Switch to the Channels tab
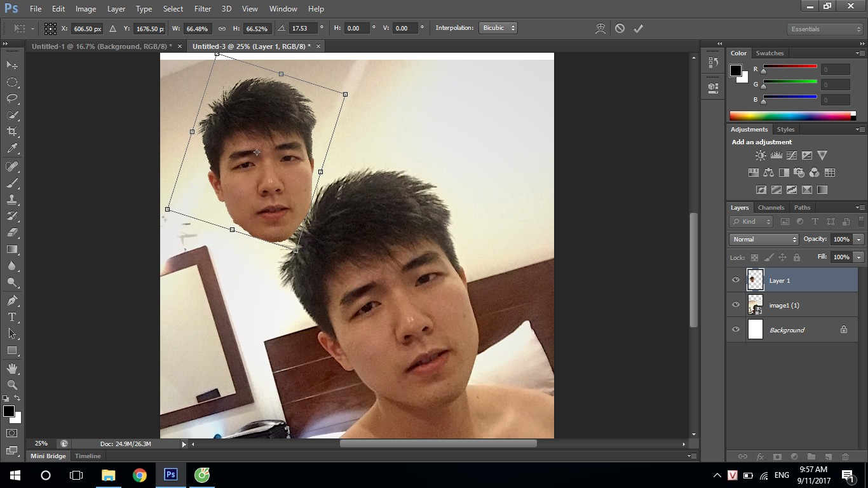Viewport: 868px width, 488px height. point(771,208)
